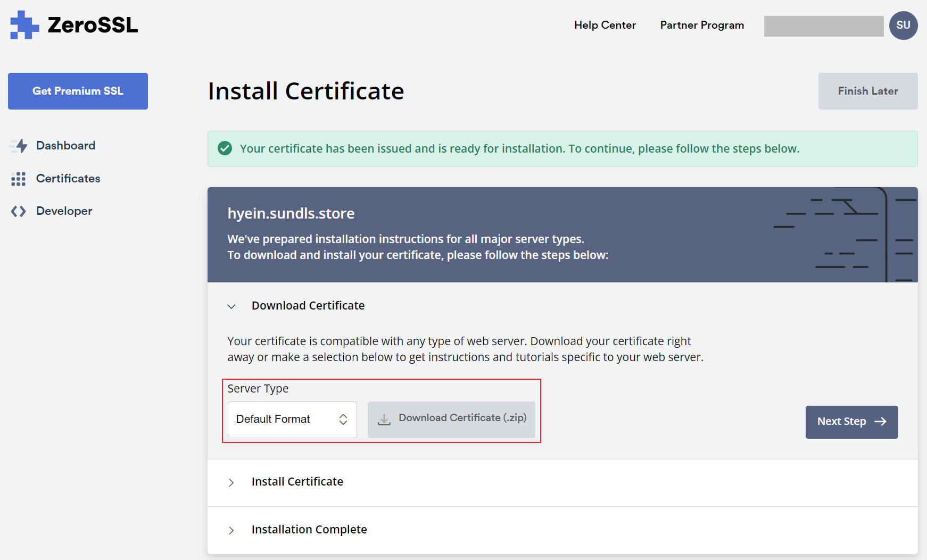Screen dimensions: 927x560
Task: Click the download arrow icon
Action: [x=384, y=419]
